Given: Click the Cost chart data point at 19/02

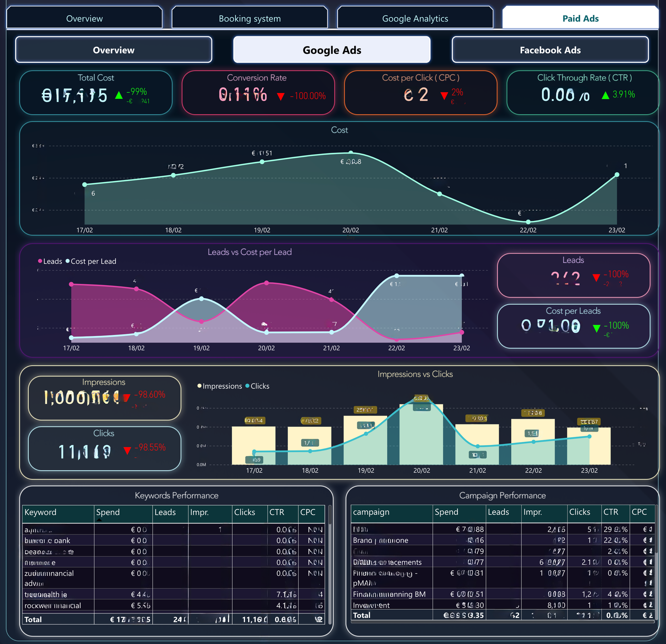Looking at the screenshot, I should click(x=262, y=162).
